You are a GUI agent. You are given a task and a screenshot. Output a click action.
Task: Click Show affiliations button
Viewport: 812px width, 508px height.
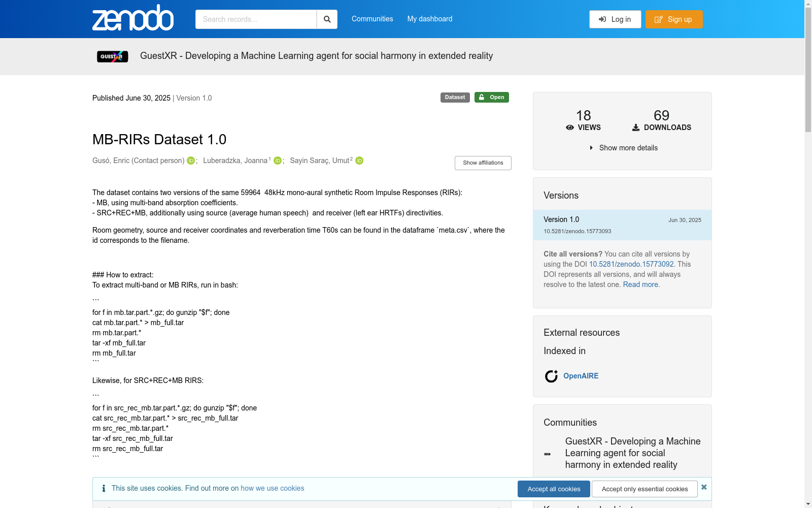[x=483, y=163]
